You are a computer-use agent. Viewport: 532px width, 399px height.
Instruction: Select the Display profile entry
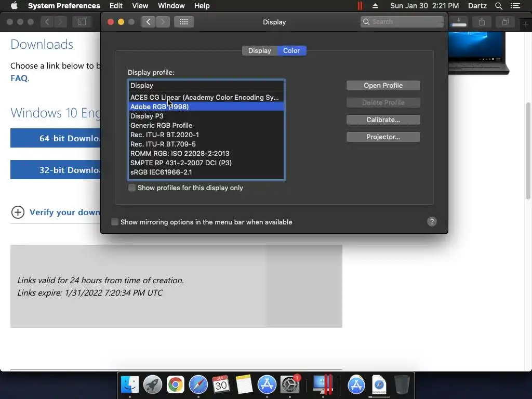click(206, 86)
